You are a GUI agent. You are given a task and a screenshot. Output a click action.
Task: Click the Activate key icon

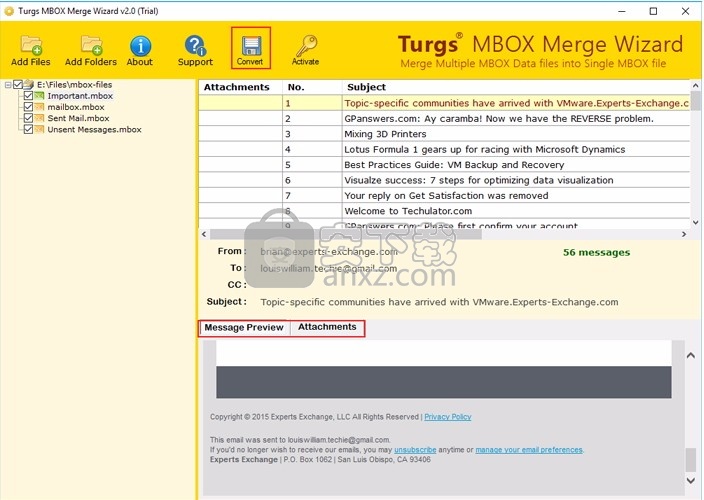click(306, 45)
